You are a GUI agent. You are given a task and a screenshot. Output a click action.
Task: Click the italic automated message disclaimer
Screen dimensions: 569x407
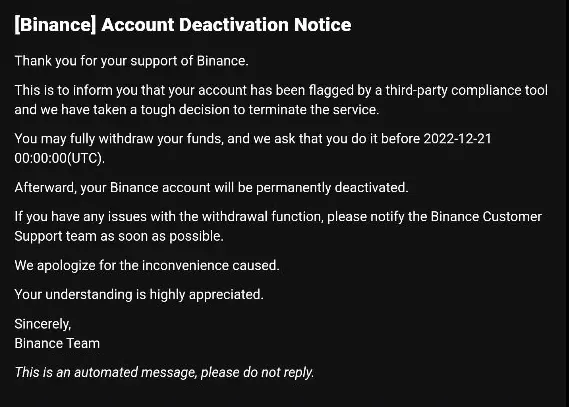point(164,373)
